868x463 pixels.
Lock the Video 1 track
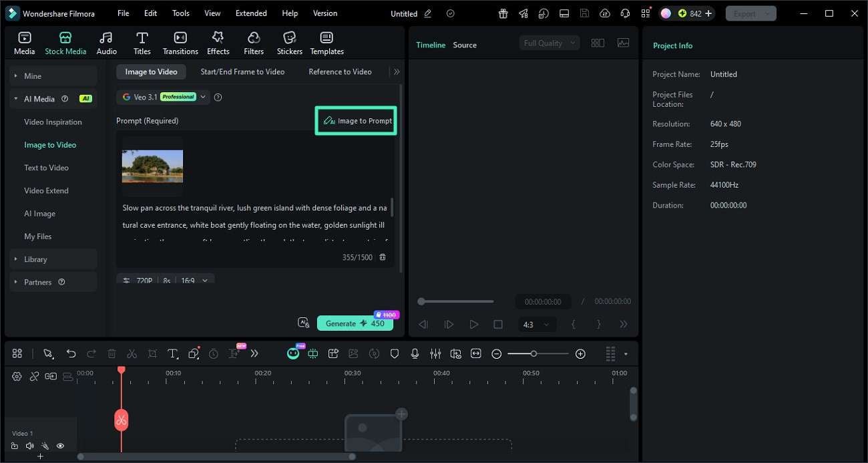(15, 446)
